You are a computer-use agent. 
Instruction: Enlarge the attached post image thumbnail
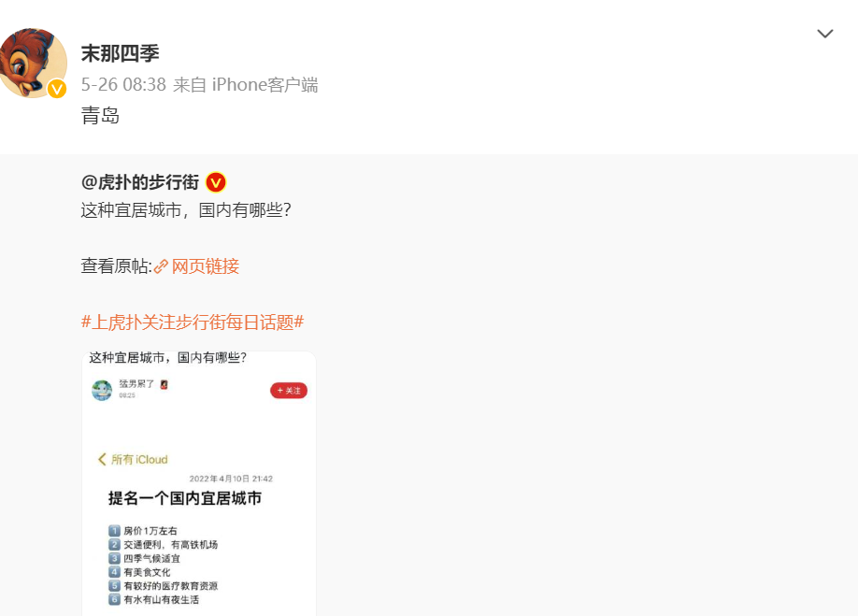point(199,483)
